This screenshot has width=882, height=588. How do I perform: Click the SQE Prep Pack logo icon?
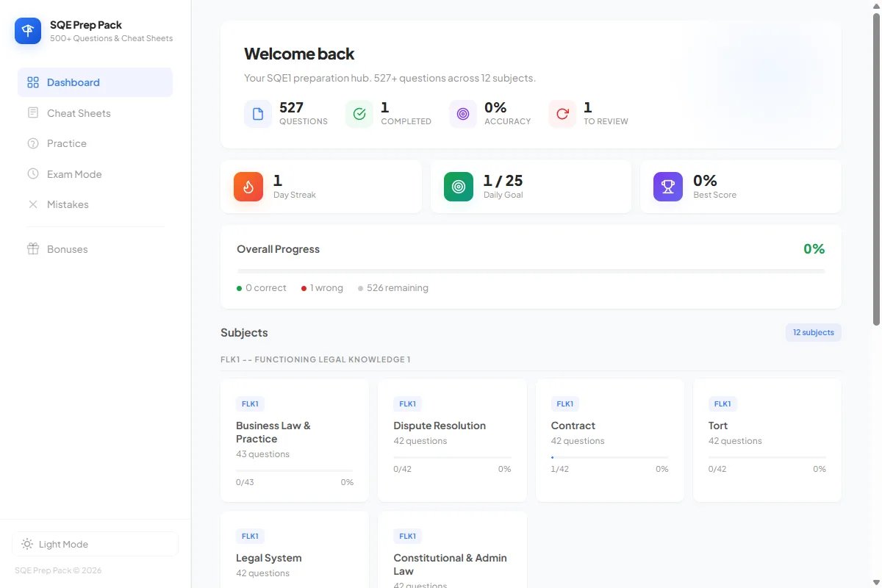(28, 31)
